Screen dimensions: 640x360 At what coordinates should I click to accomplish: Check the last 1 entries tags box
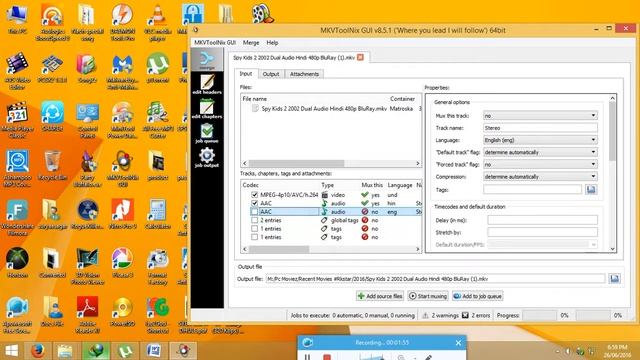255,237
